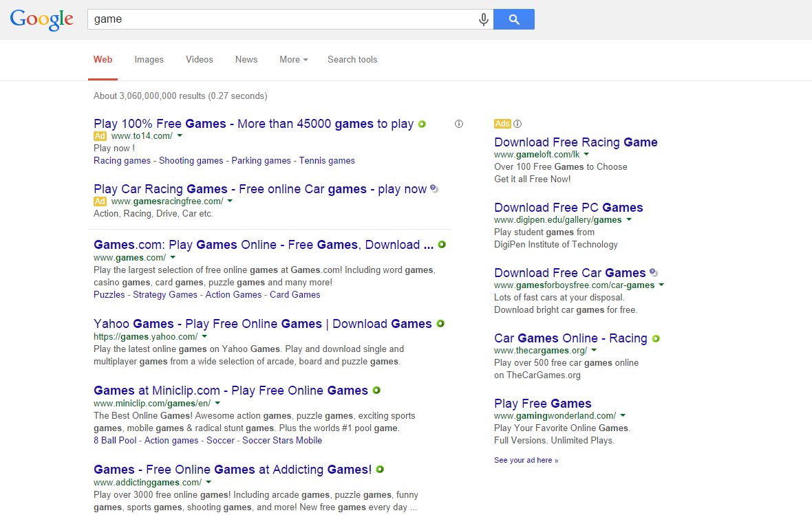812x515 pixels.
Task: Switch to the Videos tab
Action: (x=200, y=60)
